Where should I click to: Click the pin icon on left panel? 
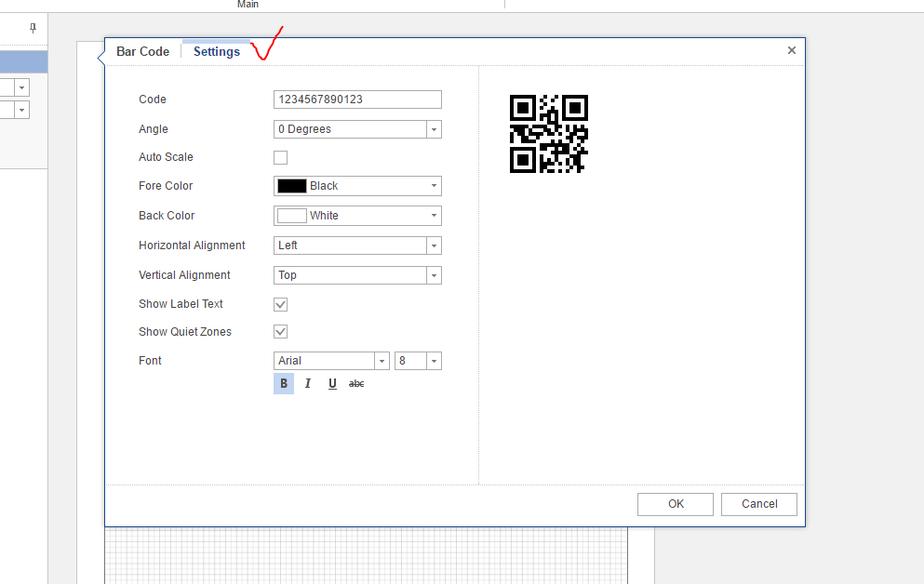(33, 28)
